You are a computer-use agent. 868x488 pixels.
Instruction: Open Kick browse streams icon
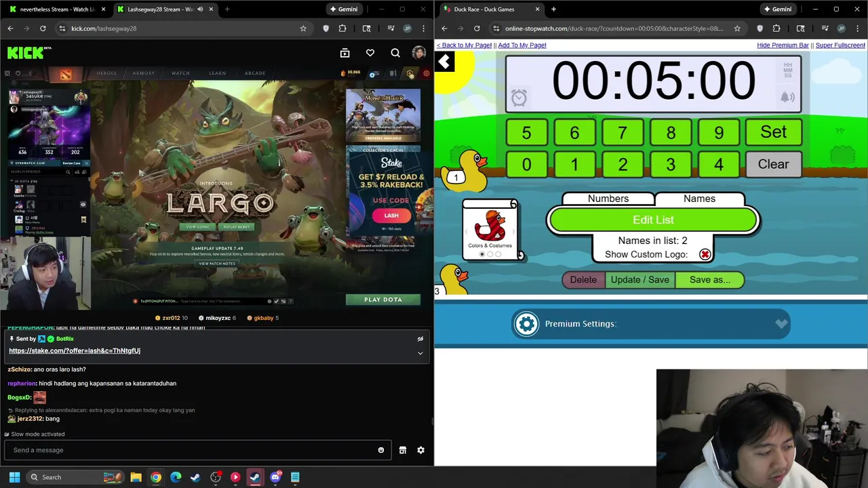(x=344, y=53)
